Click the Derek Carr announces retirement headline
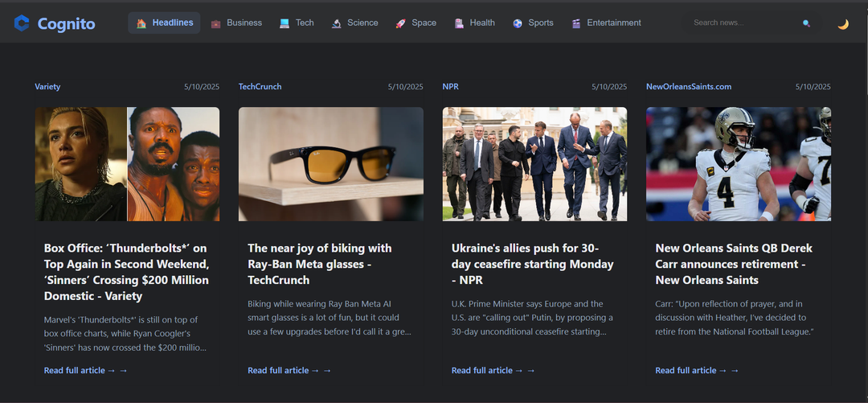 tap(734, 264)
